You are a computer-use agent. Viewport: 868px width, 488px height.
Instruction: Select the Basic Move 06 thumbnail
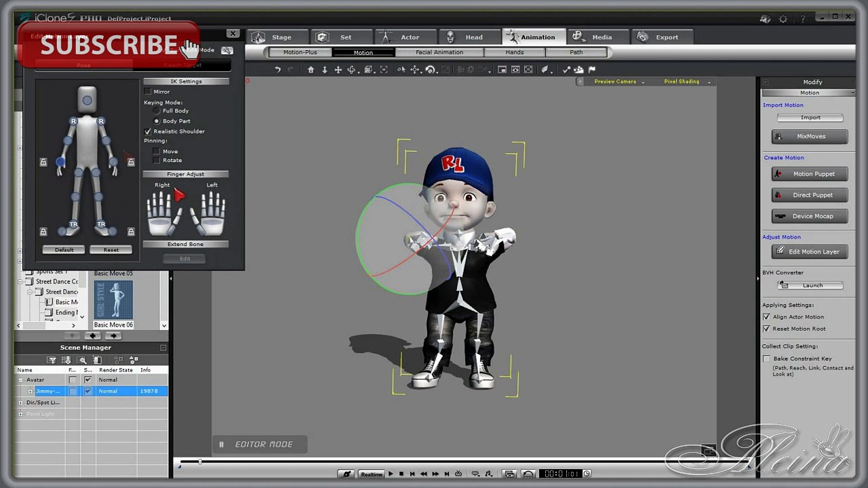click(x=113, y=300)
